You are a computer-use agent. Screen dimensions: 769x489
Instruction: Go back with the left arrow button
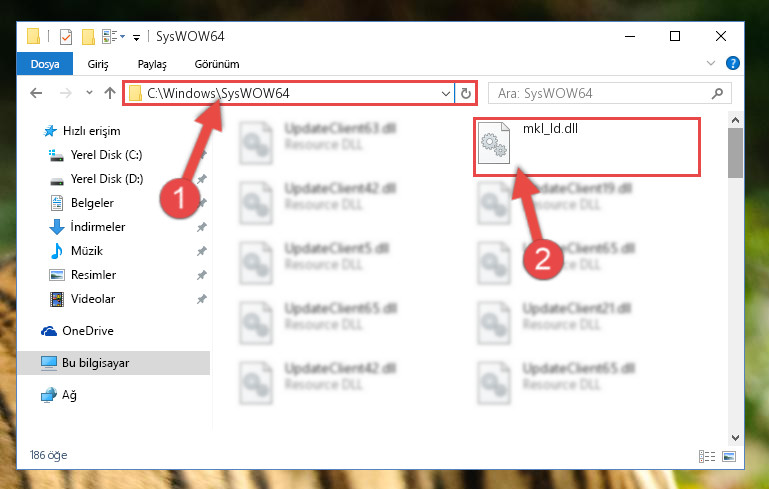click(x=36, y=93)
